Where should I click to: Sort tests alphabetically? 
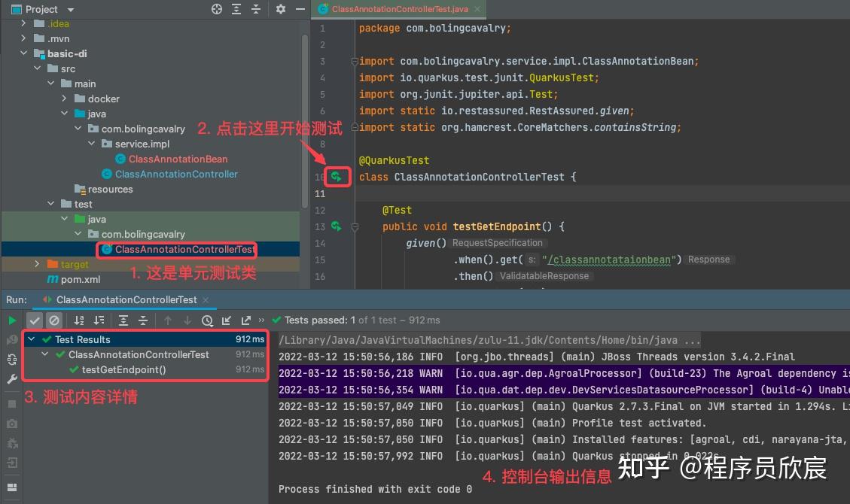(x=79, y=320)
